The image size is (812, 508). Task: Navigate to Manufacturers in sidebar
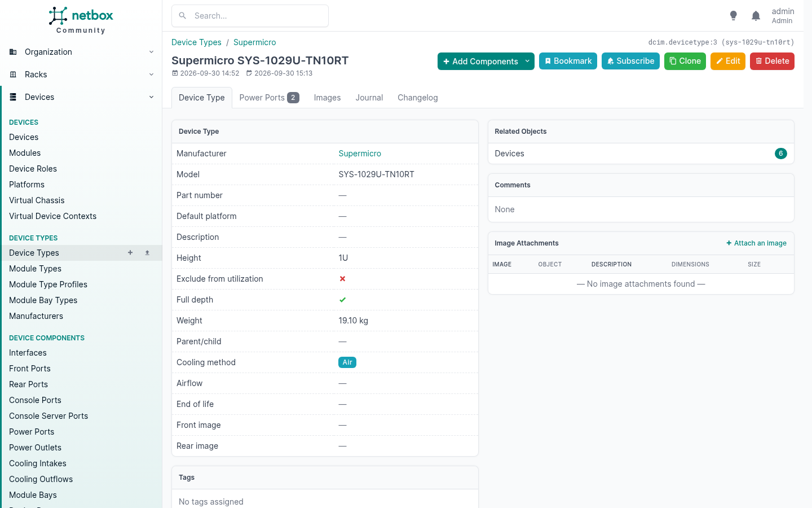point(36,316)
